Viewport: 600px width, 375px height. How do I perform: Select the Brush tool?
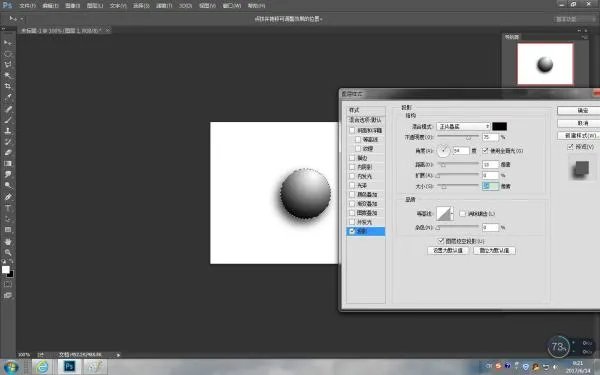(8, 120)
